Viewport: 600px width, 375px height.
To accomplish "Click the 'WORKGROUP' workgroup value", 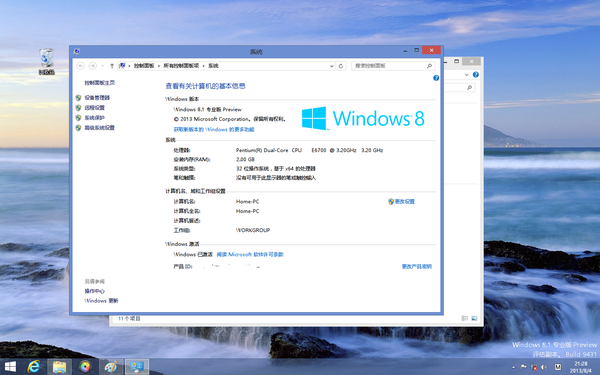I will click(x=253, y=230).
